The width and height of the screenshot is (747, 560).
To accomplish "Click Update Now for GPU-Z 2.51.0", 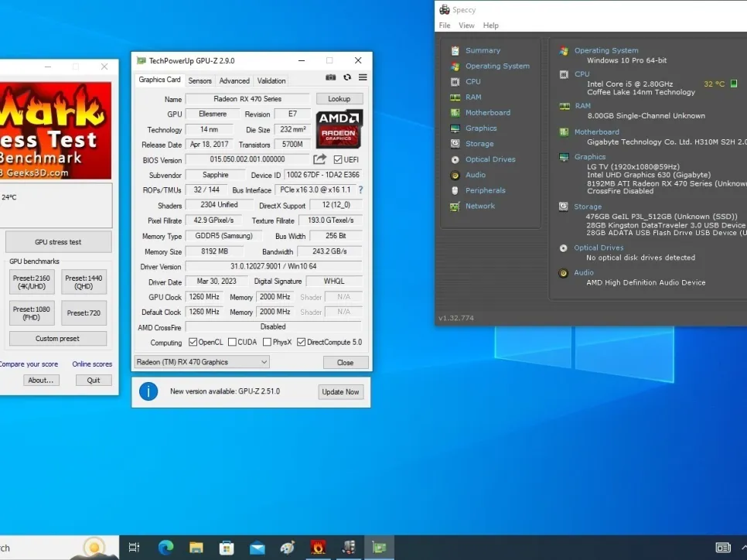I will 340,391.
